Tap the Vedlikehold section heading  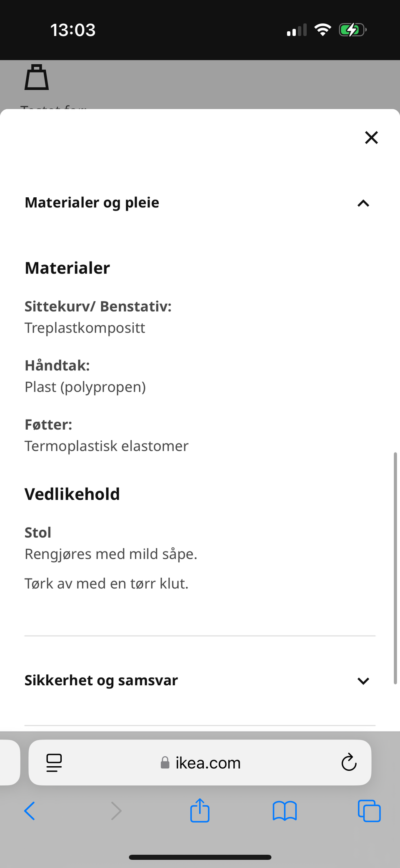click(72, 493)
